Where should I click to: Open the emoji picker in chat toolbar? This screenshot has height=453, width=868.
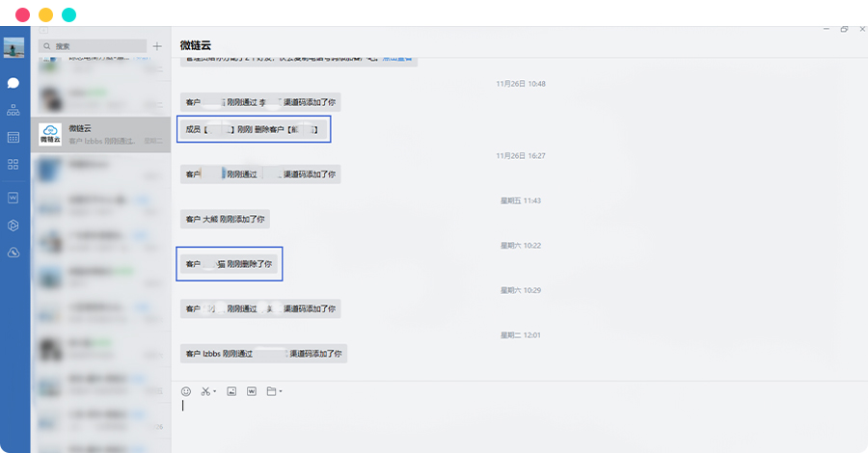point(186,391)
